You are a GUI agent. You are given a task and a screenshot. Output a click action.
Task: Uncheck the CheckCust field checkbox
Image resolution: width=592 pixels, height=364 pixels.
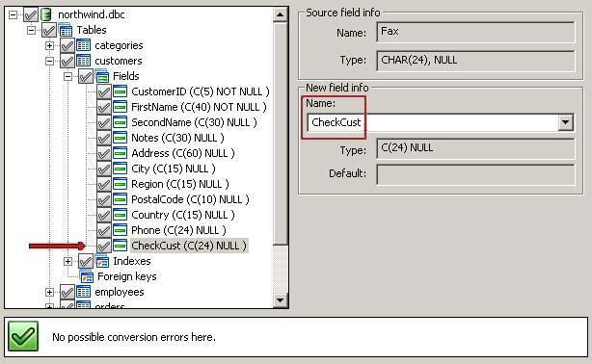pyautogui.click(x=103, y=247)
